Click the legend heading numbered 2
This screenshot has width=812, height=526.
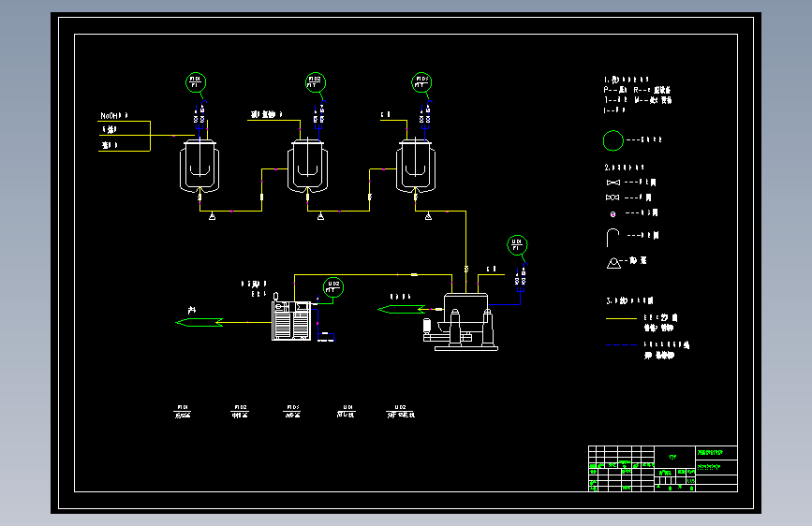624,168
